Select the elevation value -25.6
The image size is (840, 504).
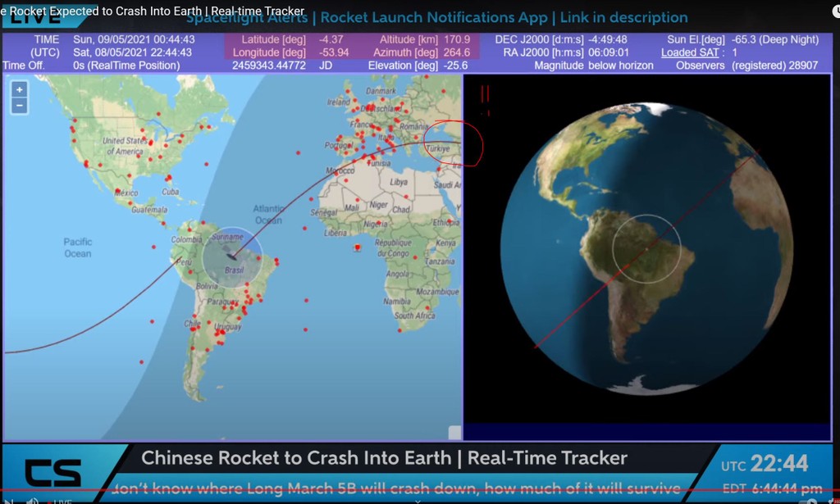click(x=456, y=66)
